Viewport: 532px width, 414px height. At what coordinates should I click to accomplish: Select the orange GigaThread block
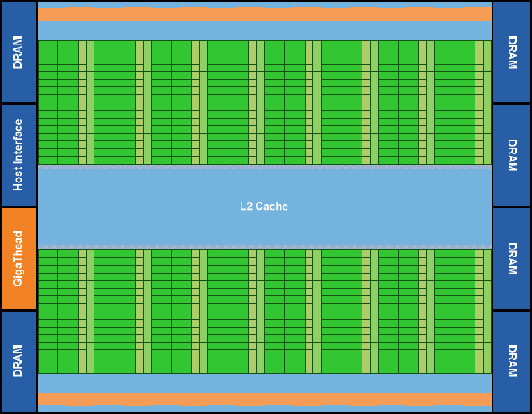[19, 258]
